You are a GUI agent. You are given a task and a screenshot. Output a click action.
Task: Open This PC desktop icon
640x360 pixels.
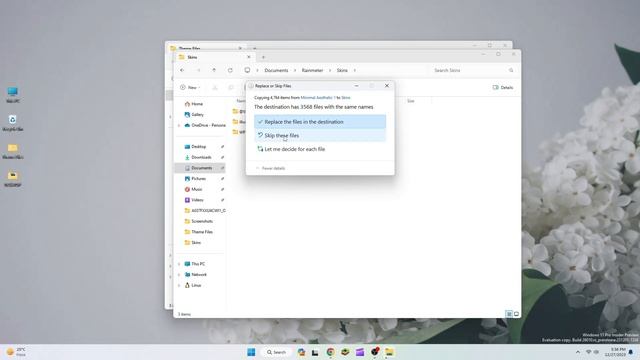click(x=13, y=95)
